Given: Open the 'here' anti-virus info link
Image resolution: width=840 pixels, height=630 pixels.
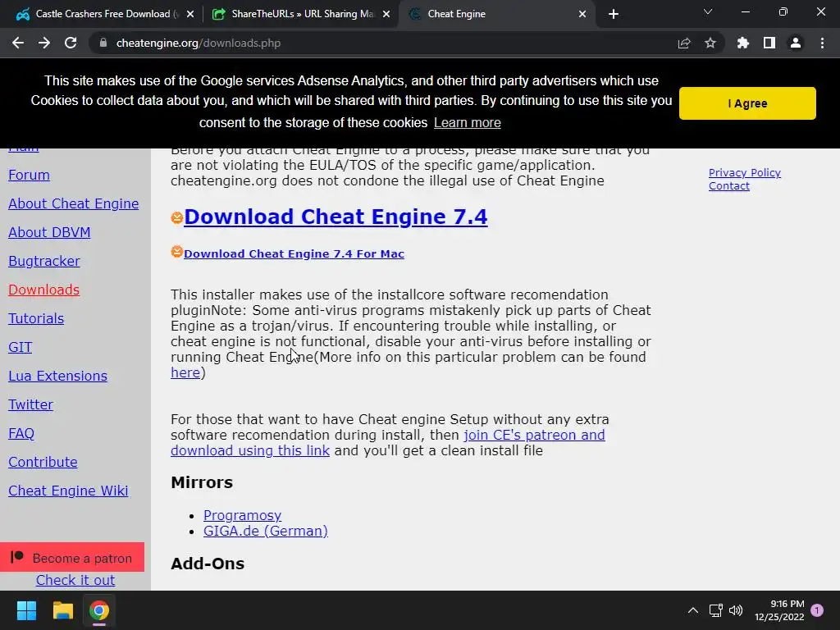Looking at the screenshot, I should 185,373.
